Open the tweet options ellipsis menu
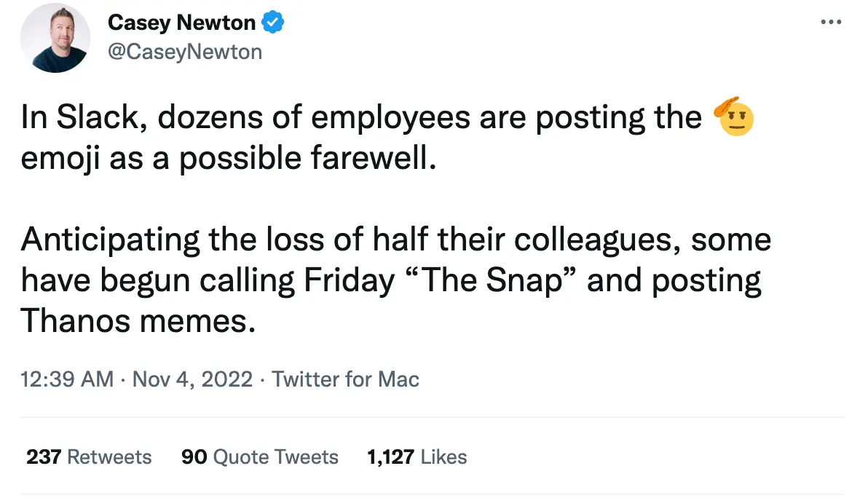Viewport: 868px width, 498px height. tap(830, 22)
